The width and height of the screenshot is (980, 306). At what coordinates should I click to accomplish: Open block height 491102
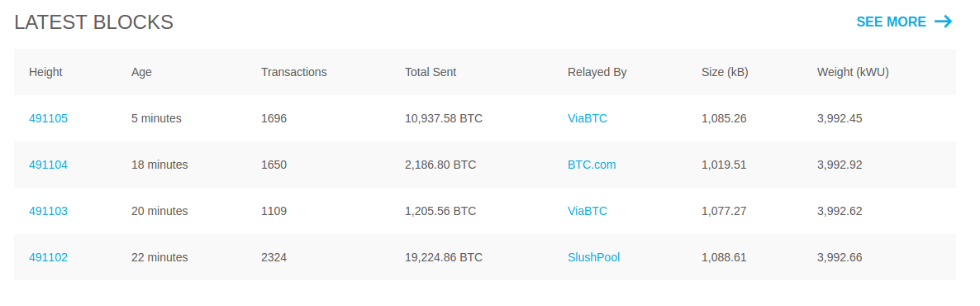point(48,257)
